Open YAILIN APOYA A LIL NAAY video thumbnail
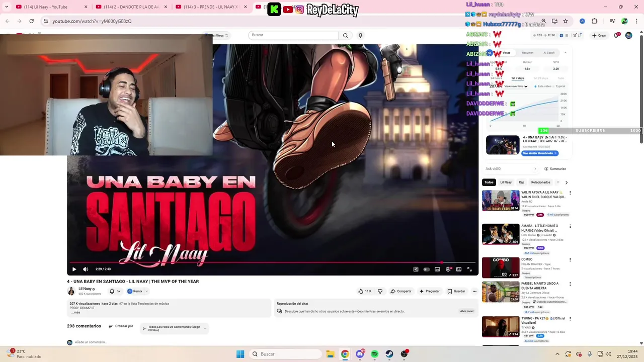 pyautogui.click(x=501, y=201)
